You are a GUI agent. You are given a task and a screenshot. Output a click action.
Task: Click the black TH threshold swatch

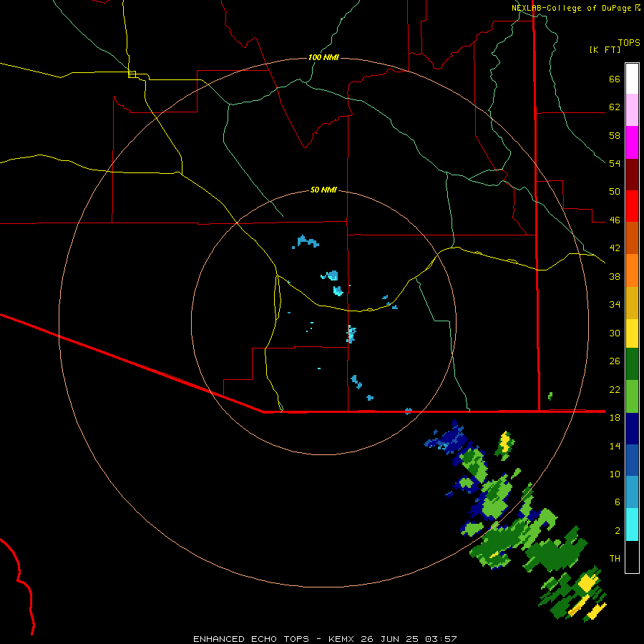pos(632,557)
